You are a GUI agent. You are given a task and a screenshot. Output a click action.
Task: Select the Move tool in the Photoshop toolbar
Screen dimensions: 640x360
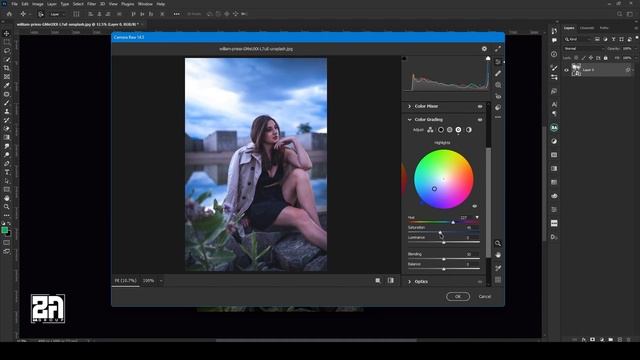pos(7,33)
